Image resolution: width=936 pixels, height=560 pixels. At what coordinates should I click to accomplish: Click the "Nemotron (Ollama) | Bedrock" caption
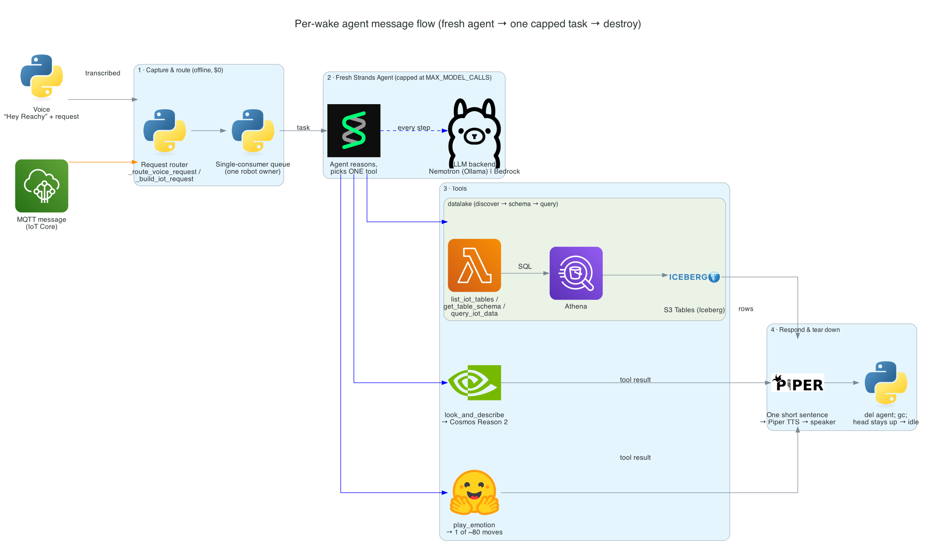pos(474,171)
